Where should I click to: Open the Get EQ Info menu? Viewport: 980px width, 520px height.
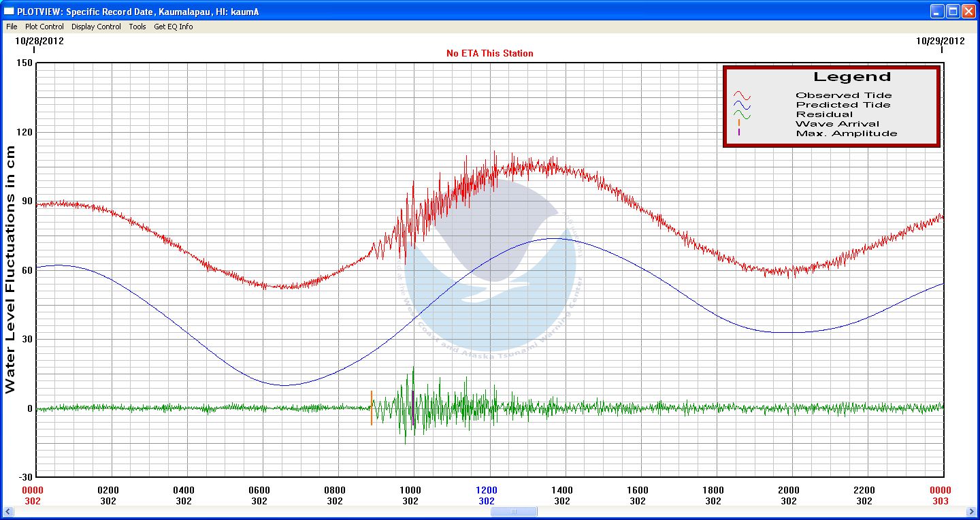[173, 27]
